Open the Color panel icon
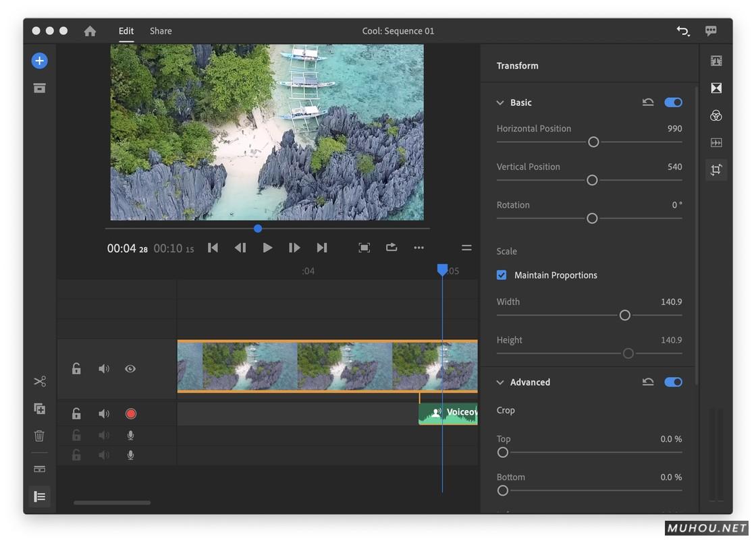Viewport: 756px width, 543px height. tap(716, 115)
